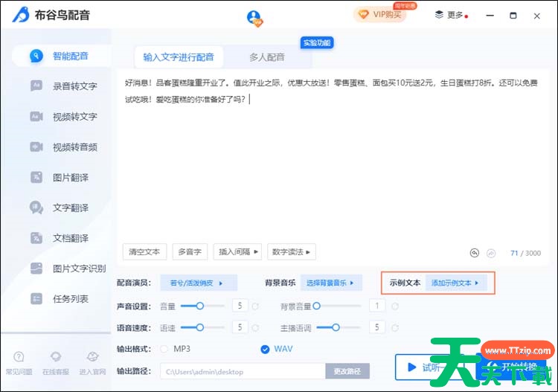558x392 pixels.
Task: Click the VIP购买 button label
Action: pos(387,15)
